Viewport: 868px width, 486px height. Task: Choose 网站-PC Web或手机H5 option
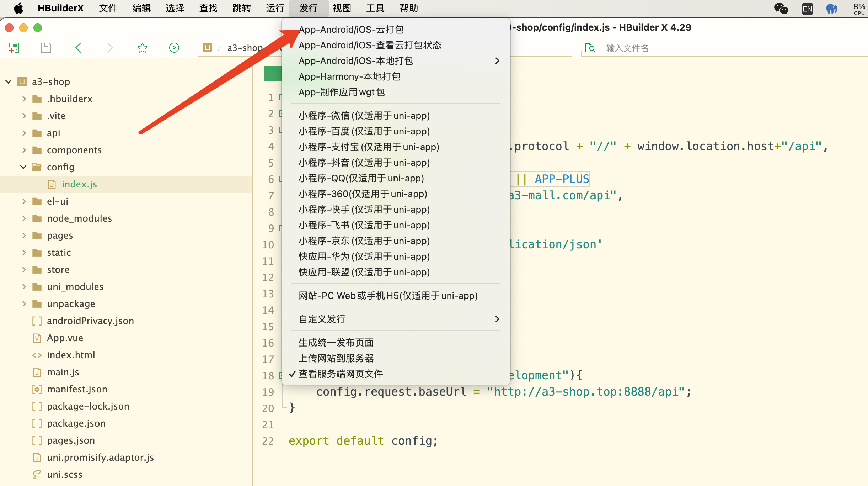pyautogui.click(x=396, y=296)
